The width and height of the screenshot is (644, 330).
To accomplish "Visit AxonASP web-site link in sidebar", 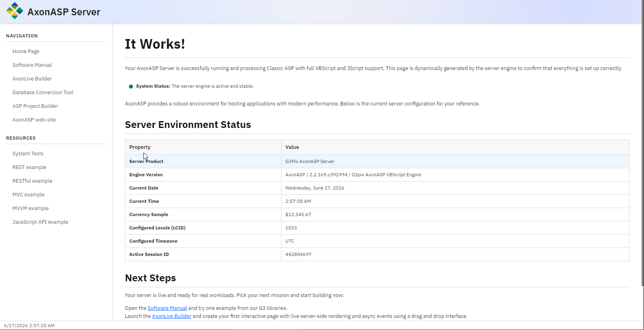I will point(34,120).
